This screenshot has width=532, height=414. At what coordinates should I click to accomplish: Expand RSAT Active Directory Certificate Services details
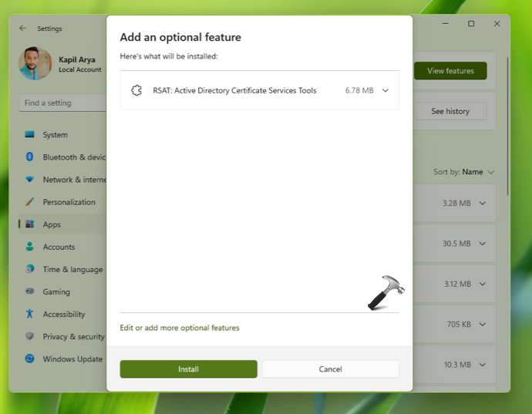click(385, 90)
